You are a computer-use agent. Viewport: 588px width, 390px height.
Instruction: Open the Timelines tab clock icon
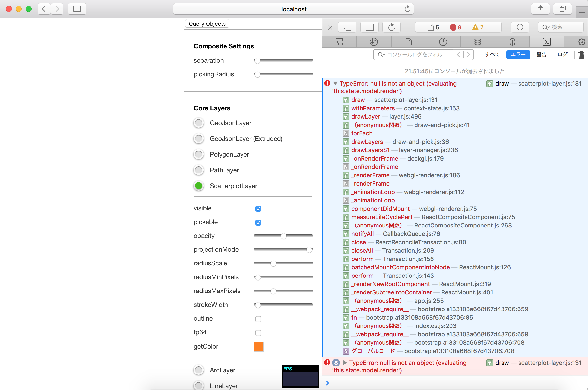click(443, 42)
